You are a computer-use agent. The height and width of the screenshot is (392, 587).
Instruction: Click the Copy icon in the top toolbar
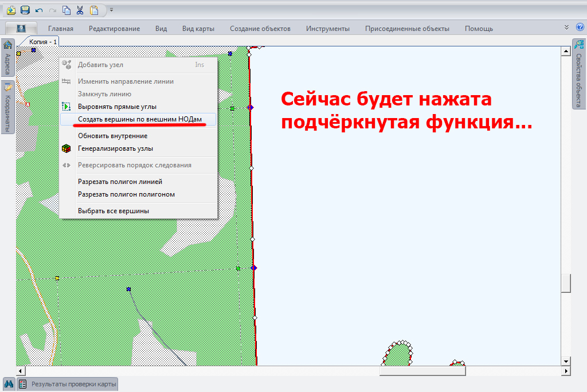click(66, 10)
